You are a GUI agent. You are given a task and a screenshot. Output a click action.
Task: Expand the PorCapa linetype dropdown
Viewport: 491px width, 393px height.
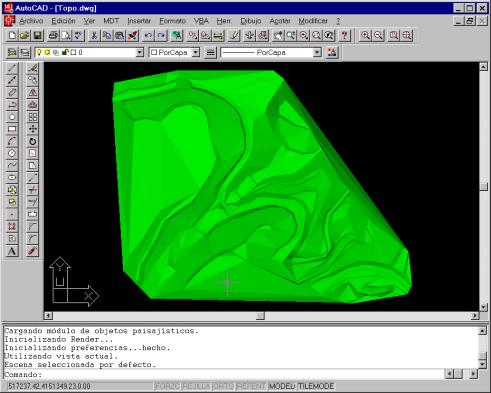click(x=317, y=52)
